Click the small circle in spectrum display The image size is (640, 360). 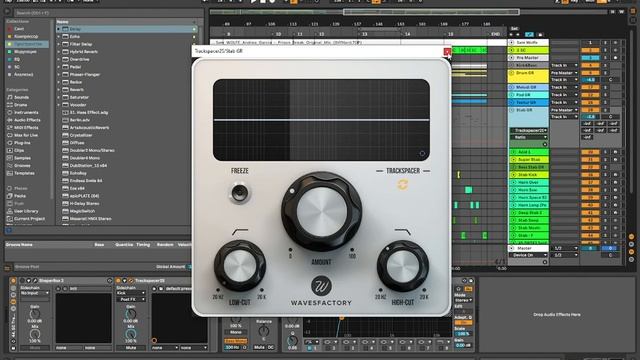[x=422, y=153]
